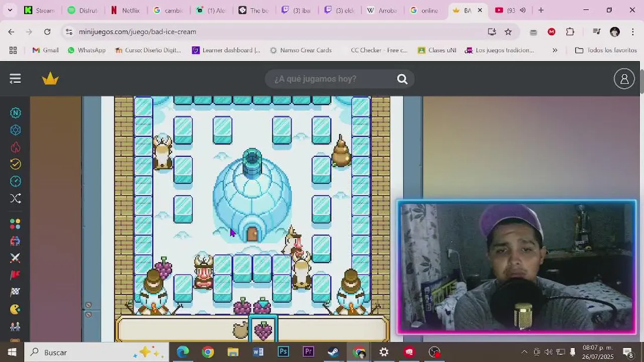The width and height of the screenshot is (644, 362).
Task: Open the crossed swords category icon
Action: [16, 258]
